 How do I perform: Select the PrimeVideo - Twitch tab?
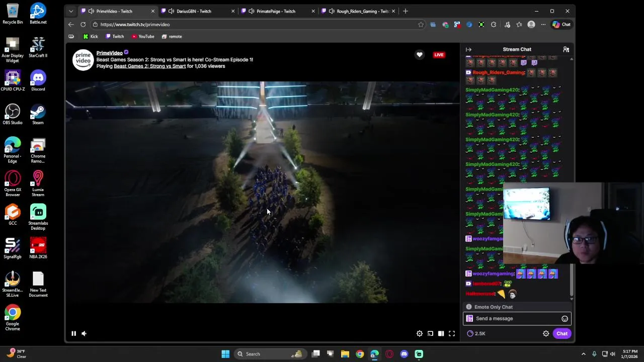[117, 11]
